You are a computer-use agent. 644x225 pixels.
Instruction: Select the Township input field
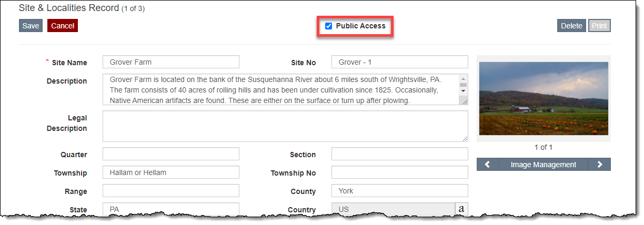pyautogui.click(x=170, y=172)
